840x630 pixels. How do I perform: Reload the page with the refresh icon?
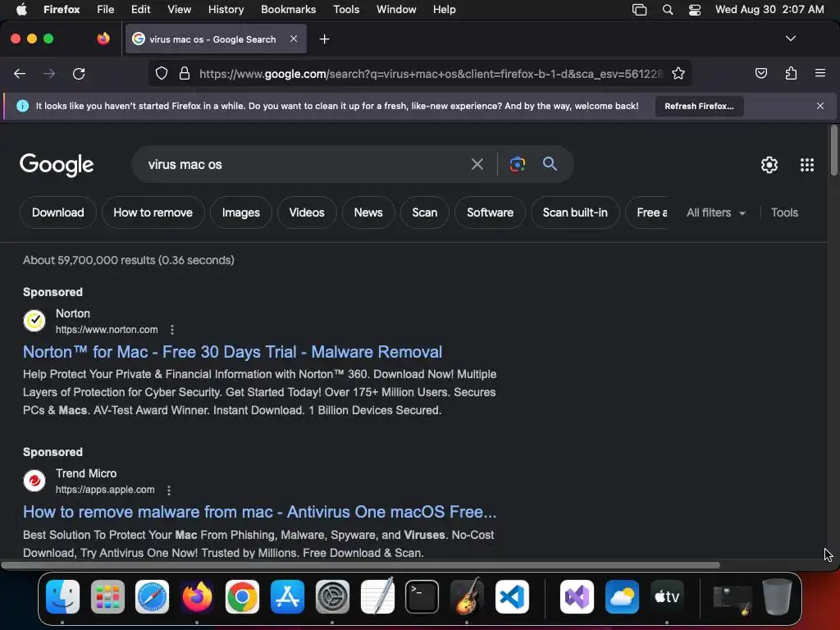click(79, 73)
